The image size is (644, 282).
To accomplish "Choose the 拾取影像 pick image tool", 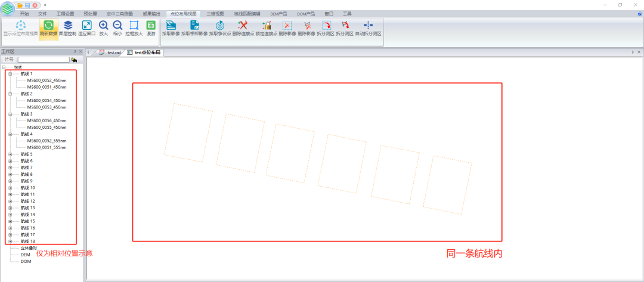I will coord(171,27).
